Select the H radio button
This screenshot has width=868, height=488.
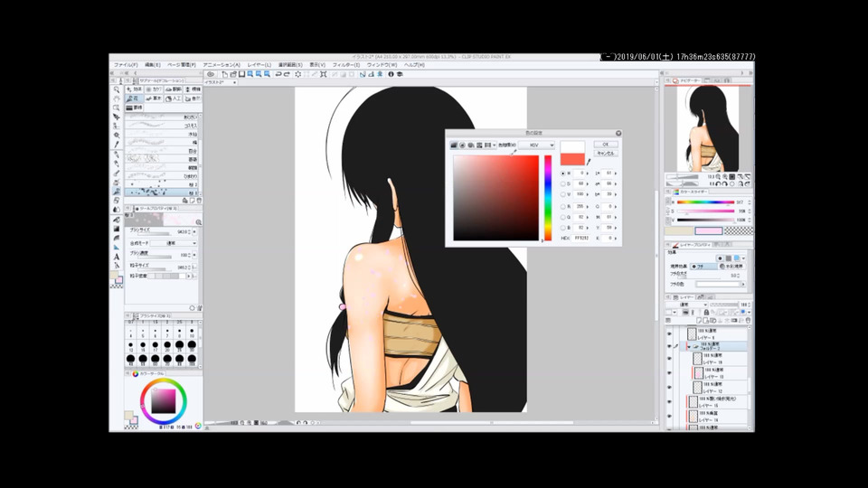point(563,174)
